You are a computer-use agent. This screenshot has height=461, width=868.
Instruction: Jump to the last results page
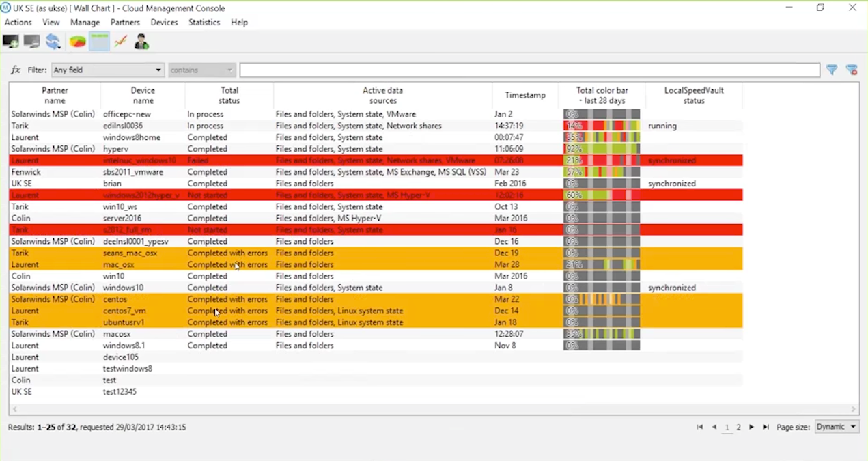[766, 428]
